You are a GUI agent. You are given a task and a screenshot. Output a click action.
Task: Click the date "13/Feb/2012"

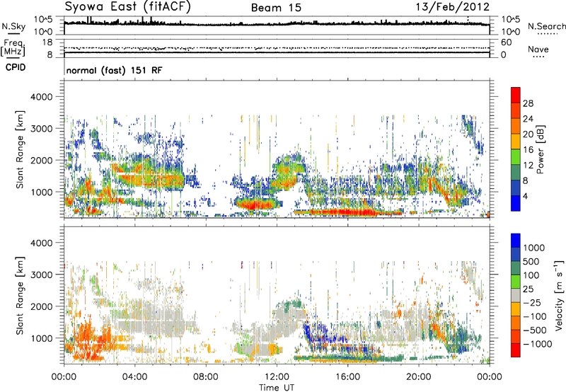(x=453, y=6)
